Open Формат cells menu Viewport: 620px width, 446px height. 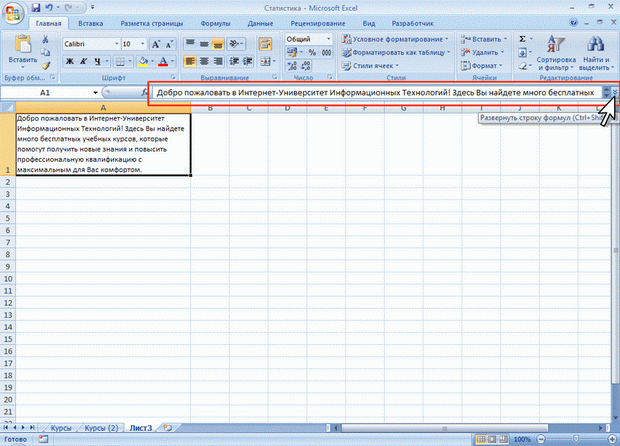coord(481,66)
